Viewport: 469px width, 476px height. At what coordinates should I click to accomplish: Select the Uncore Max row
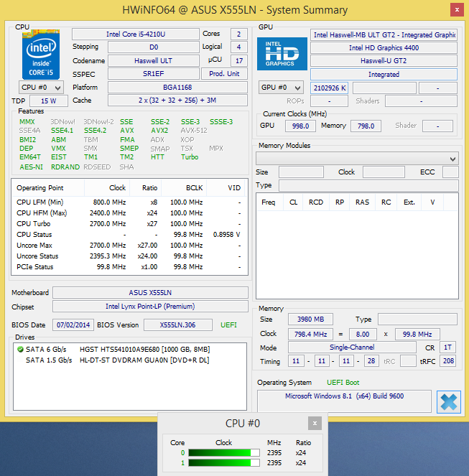(x=129, y=246)
